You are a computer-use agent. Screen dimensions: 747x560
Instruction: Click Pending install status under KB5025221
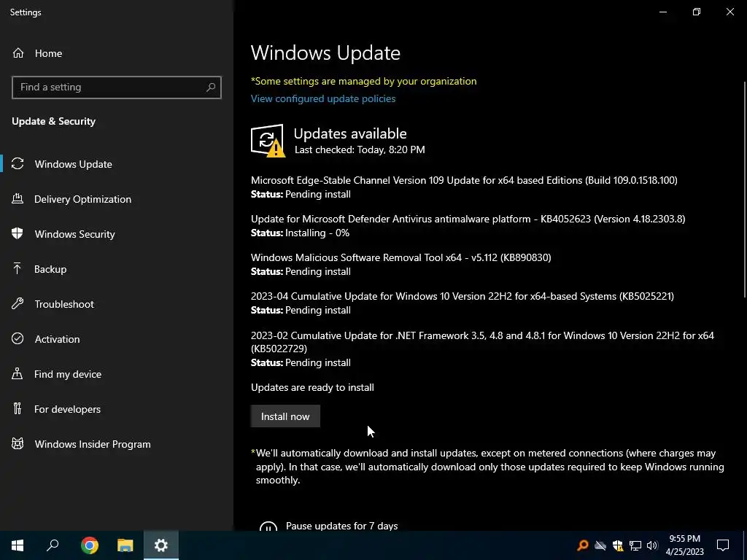point(318,310)
